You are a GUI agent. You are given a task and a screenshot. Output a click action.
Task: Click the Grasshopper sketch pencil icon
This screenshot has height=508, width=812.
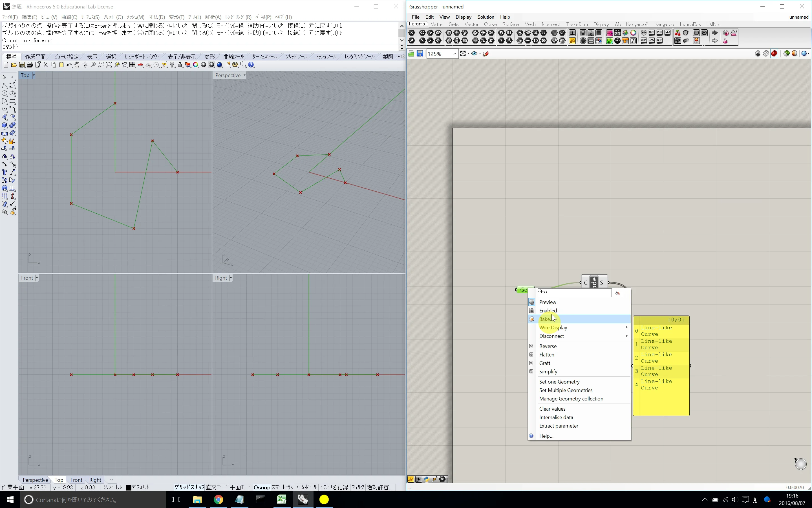(x=486, y=54)
